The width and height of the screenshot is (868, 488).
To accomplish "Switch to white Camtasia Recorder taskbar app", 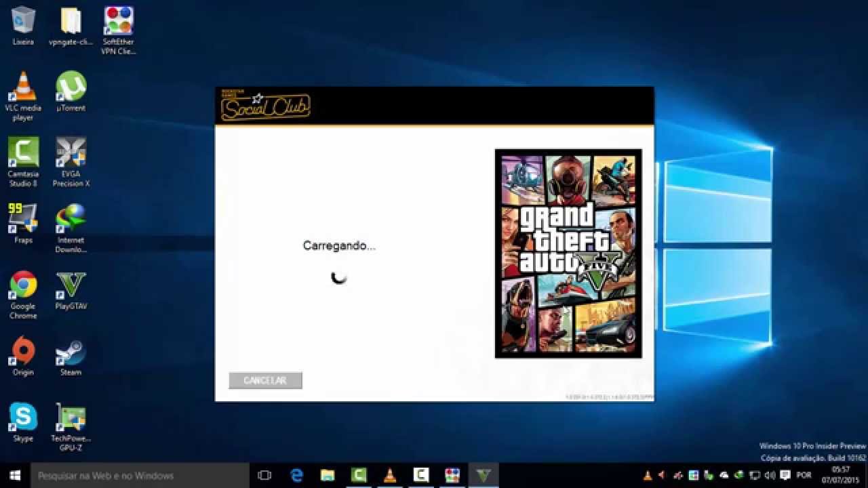I will click(421, 475).
